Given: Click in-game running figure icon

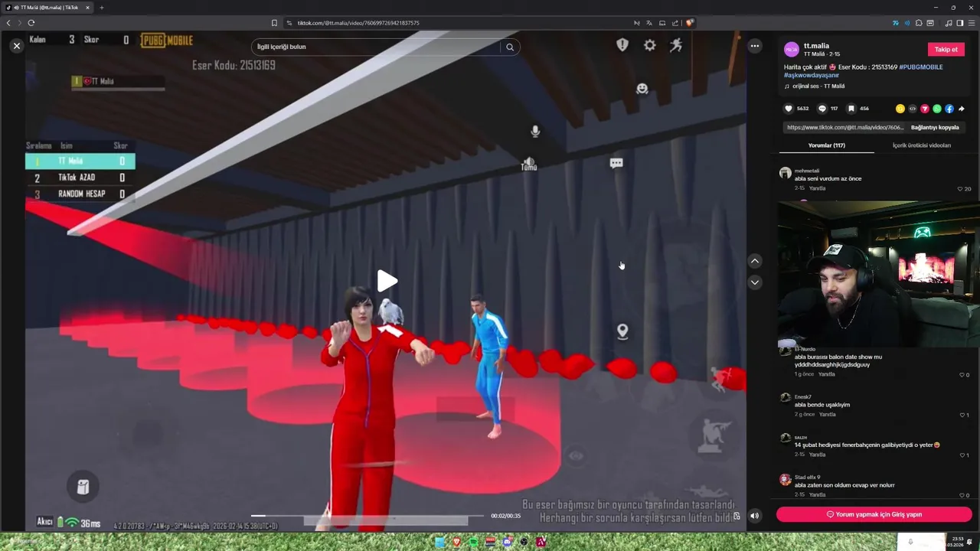Looking at the screenshot, I should [676, 45].
